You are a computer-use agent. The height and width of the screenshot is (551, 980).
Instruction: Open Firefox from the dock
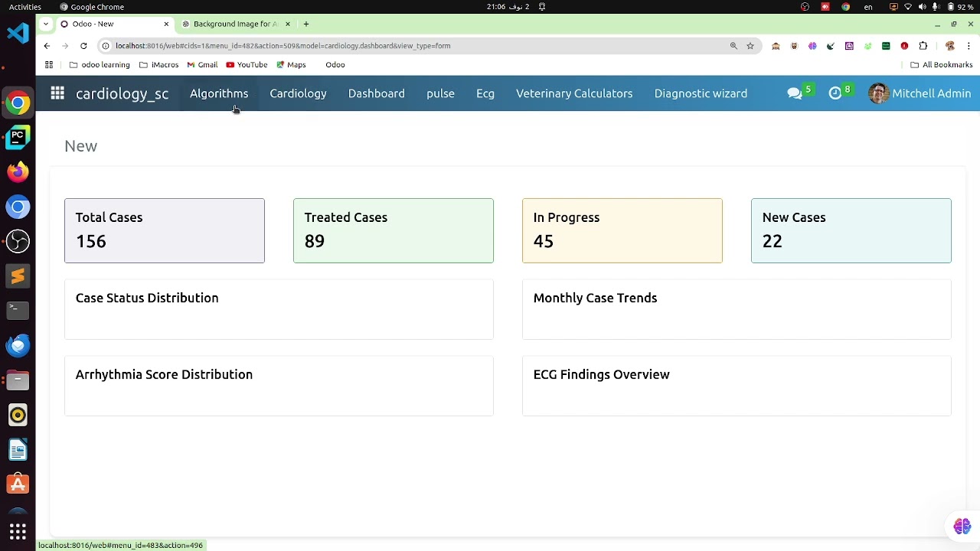(18, 172)
